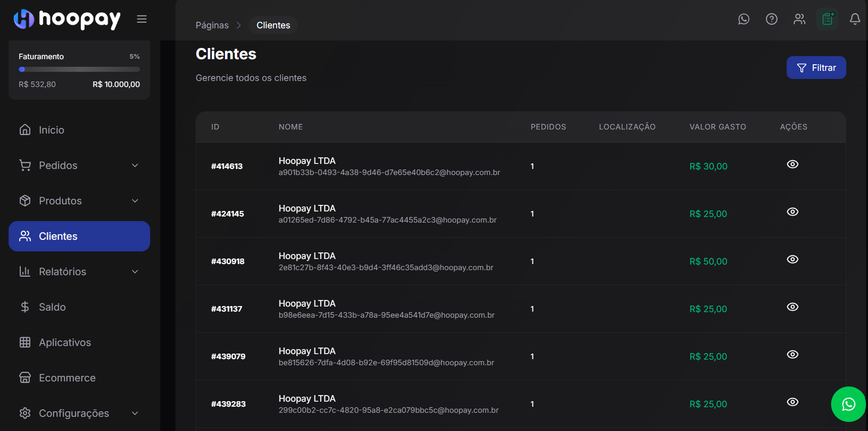This screenshot has width=868, height=431.
Task: Click the Clientes people icon in sidebar
Action: (25, 236)
